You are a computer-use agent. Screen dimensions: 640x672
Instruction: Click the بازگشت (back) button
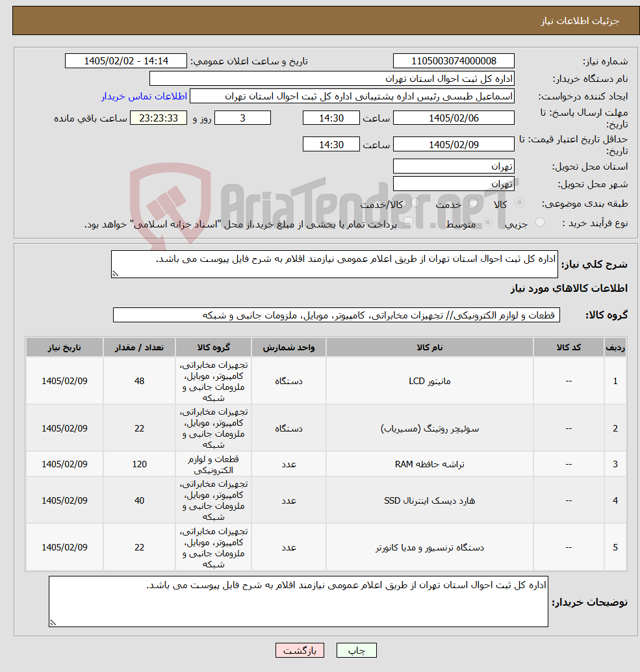(x=300, y=650)
